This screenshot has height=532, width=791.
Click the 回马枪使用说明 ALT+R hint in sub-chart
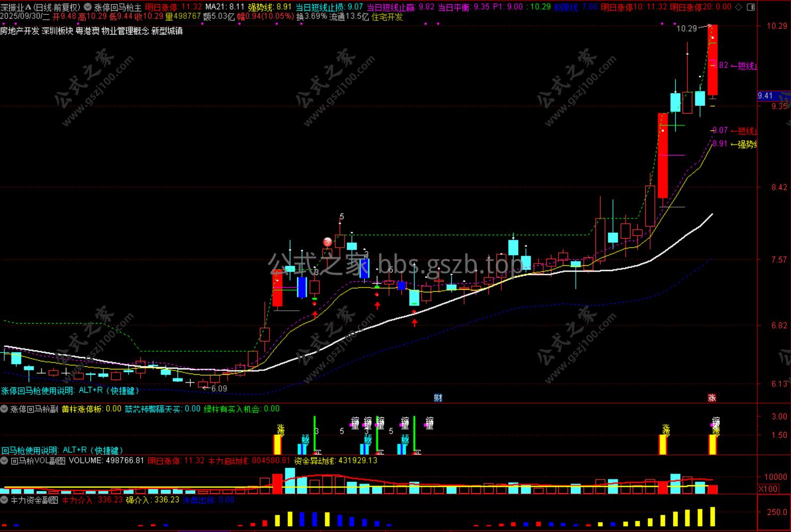pyautogui.click(x=62, y=451)
